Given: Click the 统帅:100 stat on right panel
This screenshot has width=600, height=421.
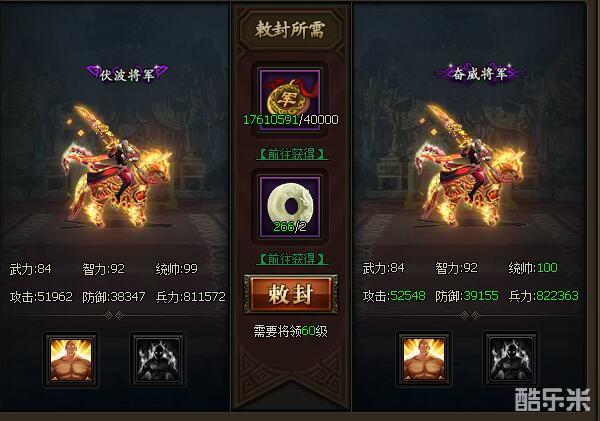Looking at the screenshot, I should [533, 268].
